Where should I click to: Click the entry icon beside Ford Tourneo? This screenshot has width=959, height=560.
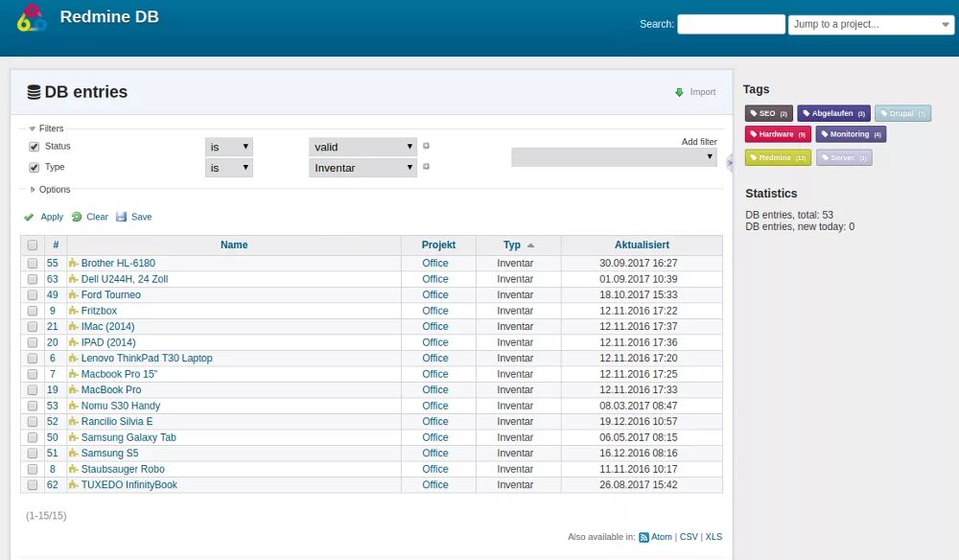(74, 294)
